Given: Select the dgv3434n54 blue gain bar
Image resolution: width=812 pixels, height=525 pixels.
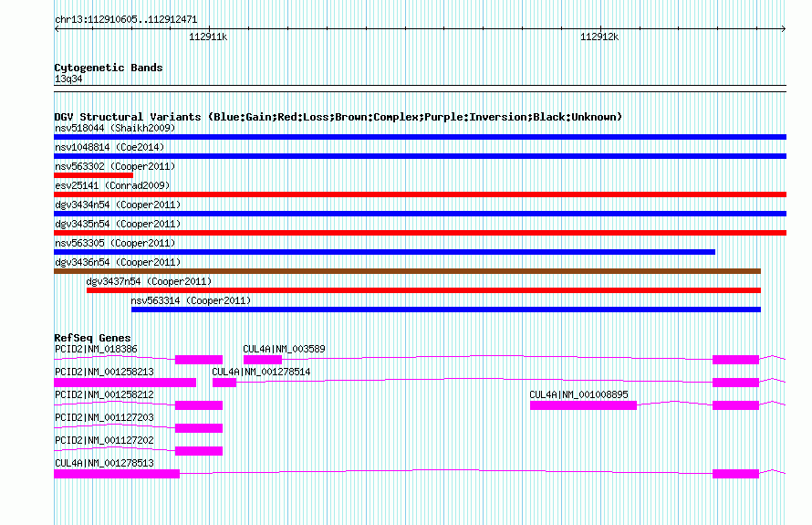Looking at the screenshot, I should (420, 214).
